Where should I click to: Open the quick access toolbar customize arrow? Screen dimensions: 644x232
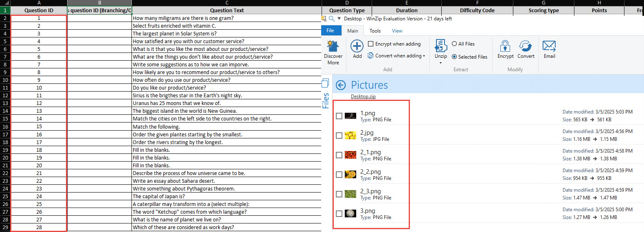tap(339, 19)
